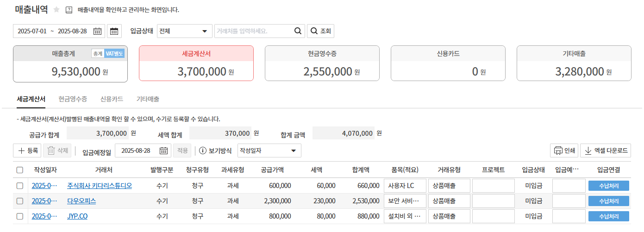
Task: Toggle the select-all checkbox in table header
Action: tap(19, 170)
